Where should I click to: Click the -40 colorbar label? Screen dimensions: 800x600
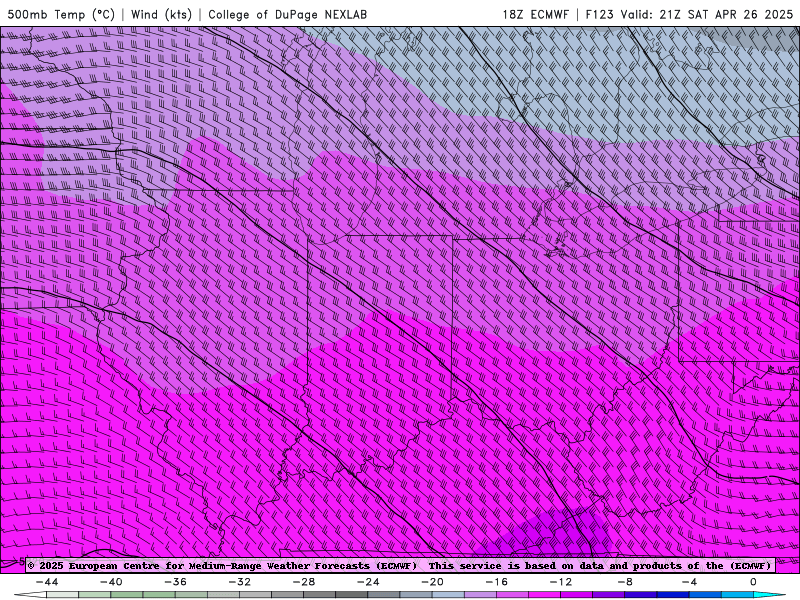click(111, 582)
